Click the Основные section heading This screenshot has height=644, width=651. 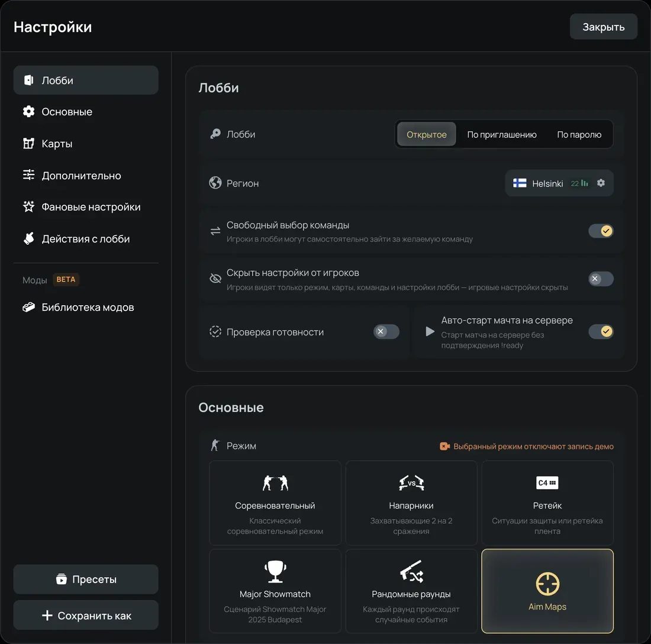tap(231, 407)
